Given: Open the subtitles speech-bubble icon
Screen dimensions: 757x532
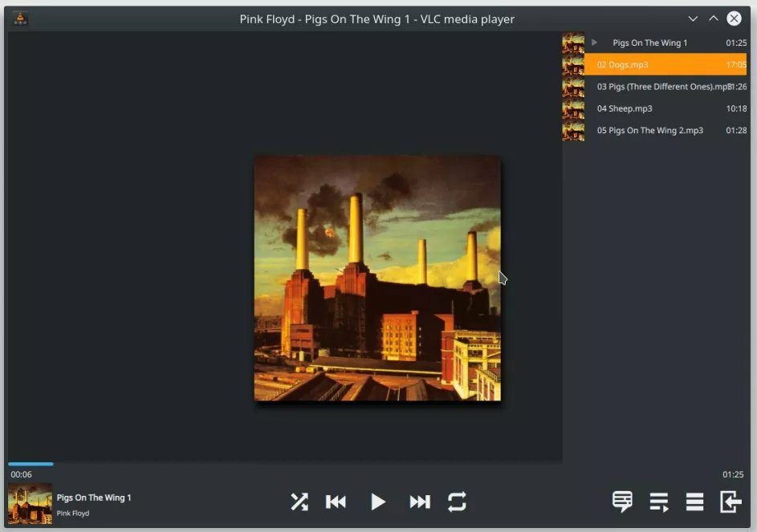Looking at the screenshot, I should tap(622, 502).
